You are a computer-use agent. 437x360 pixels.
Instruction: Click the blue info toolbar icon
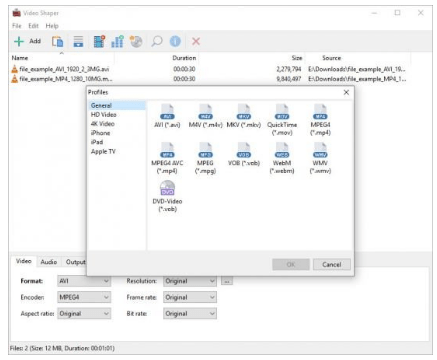[x=175, y=41]
